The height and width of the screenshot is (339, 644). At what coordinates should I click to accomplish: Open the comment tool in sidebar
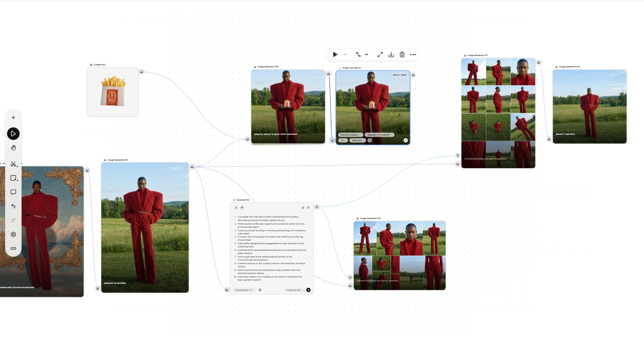tap(13, 192)
